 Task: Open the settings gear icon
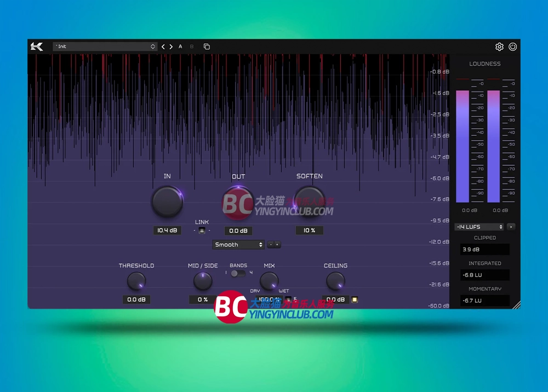(x=499, y=47)
